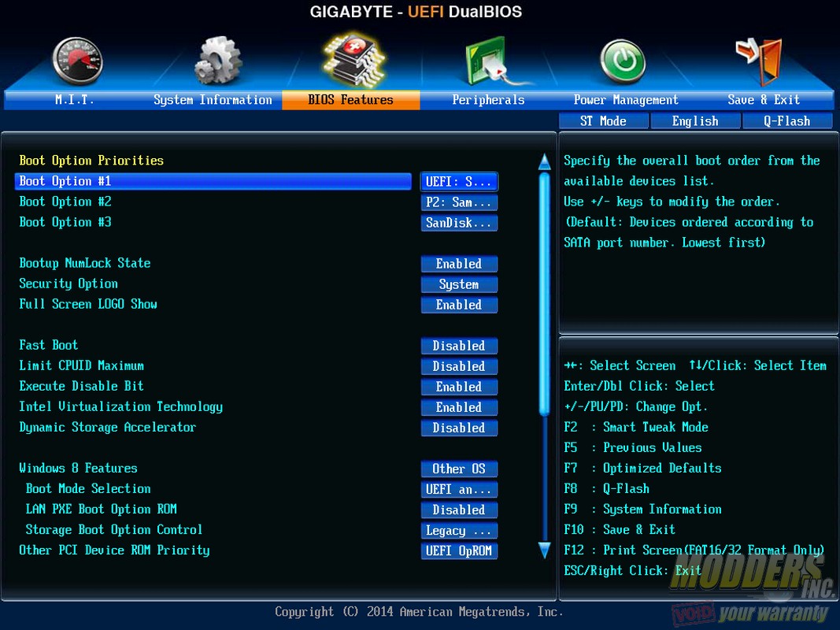Open Storage Boot Option Control dropdown
Screen dimensions: 840x630
coord(459,530)
